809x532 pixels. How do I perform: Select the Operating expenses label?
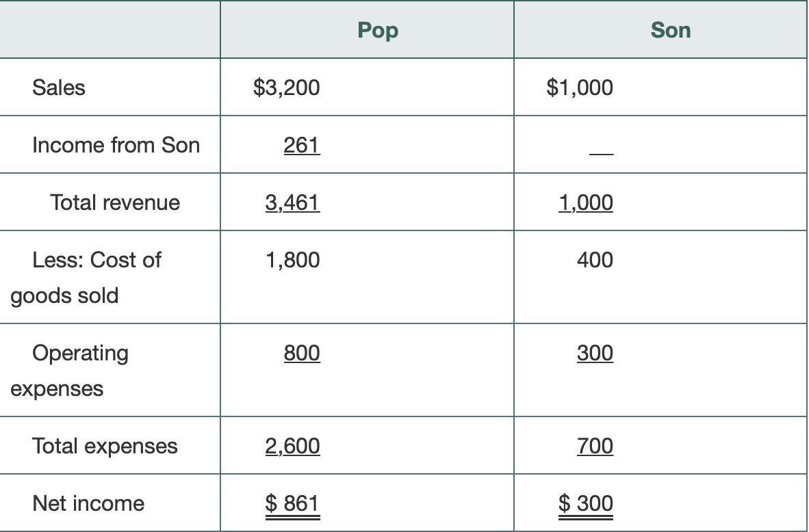coord(70,371)
